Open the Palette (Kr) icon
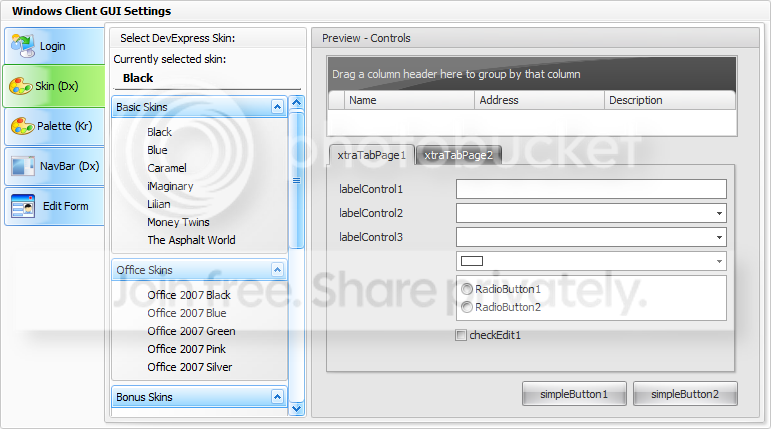Viewport: 771px width, 429px height. [x=23, y=126]
